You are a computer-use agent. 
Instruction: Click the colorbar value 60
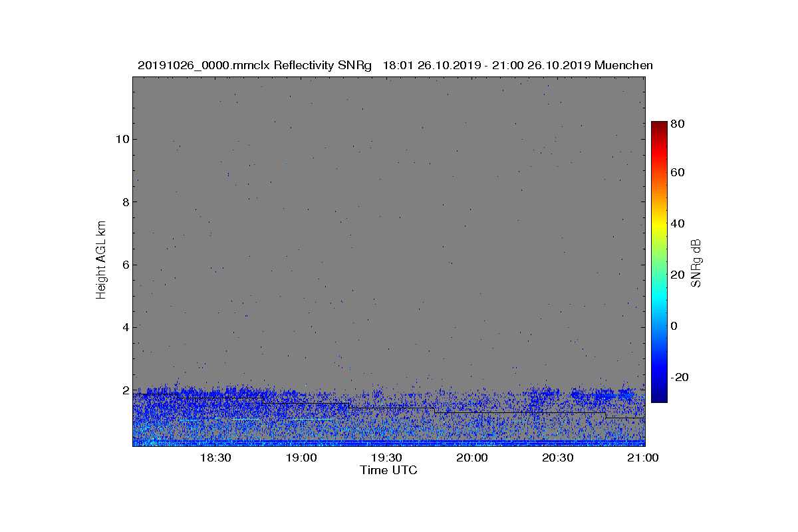[x=678, y=173]
